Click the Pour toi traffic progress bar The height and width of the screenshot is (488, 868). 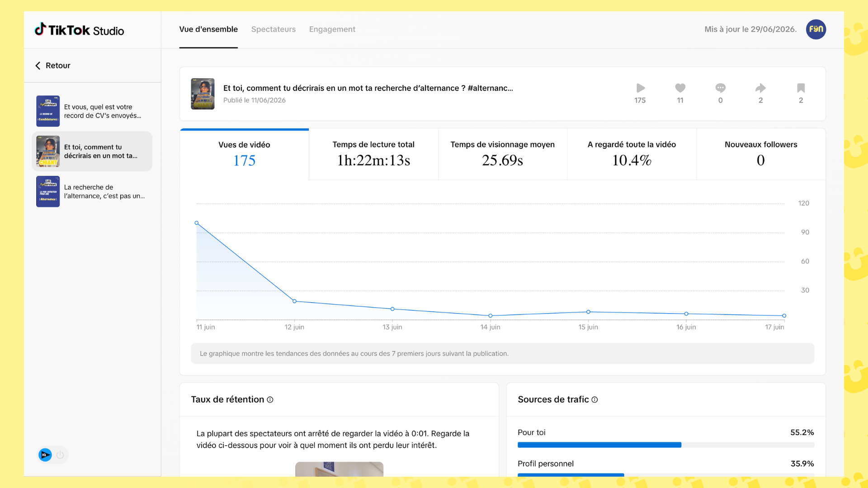coord(666,445)
